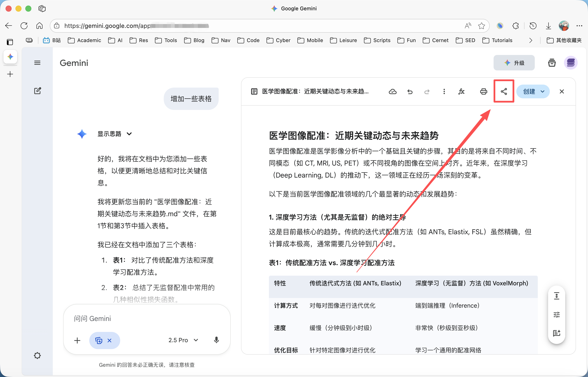Image resolution: width=588 pixels, height=377 pixels.
Task: Click the 升级 upgrade button
Action: point(514,63)
